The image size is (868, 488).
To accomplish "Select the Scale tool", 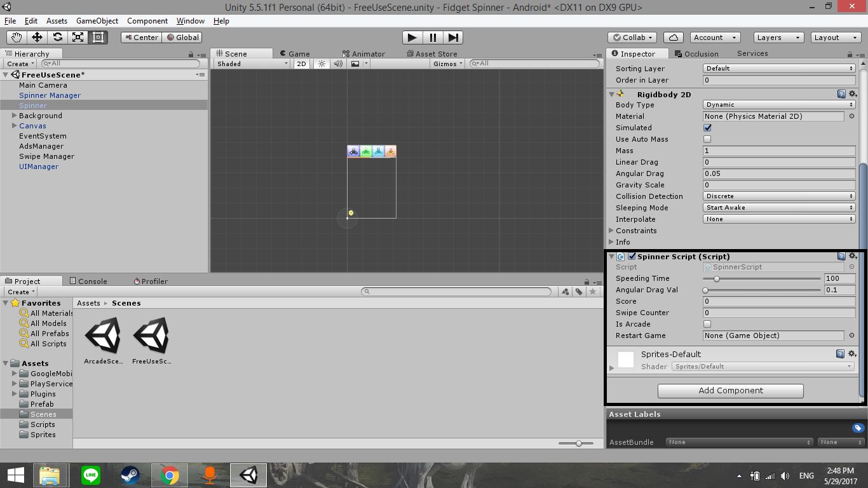I will click(x=78, y=37).
